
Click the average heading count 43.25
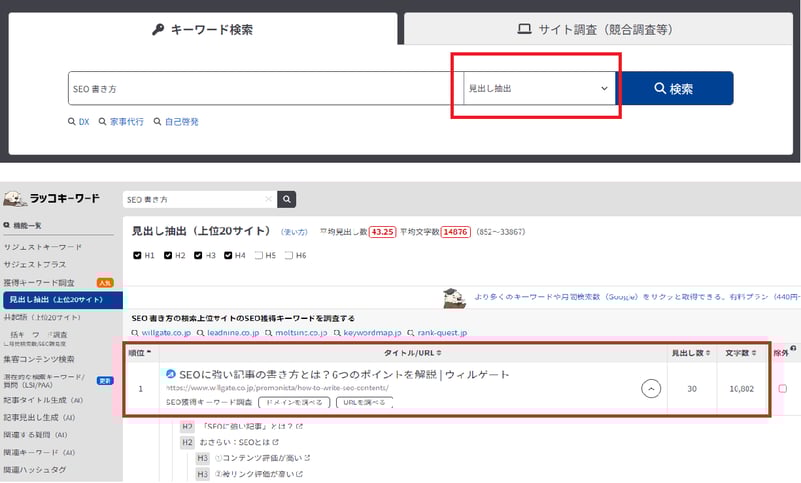(x=382, y=232)
